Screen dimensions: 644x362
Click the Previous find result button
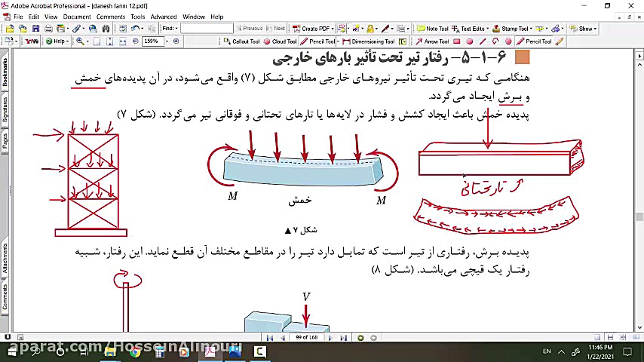pos(250,29)
